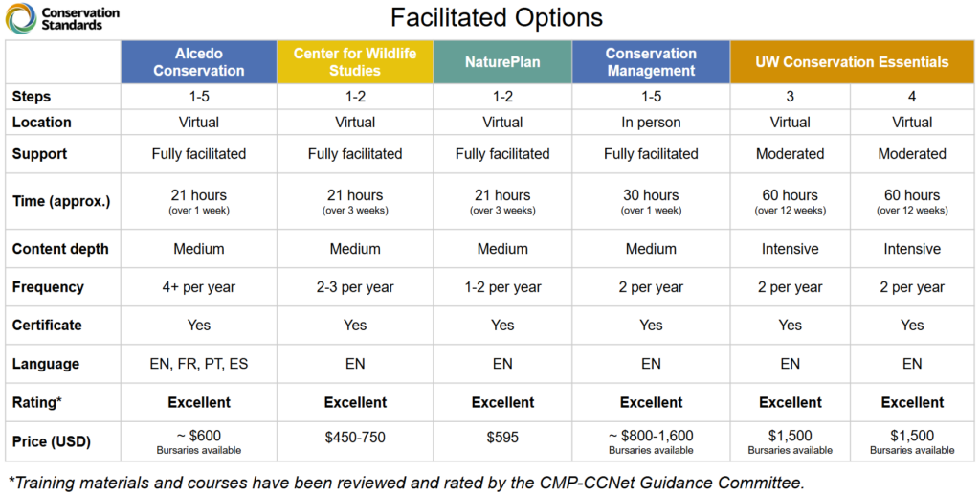Select the NaturePlan column header
The height and width of the screenshot is (495, 980).
[502, 62]
